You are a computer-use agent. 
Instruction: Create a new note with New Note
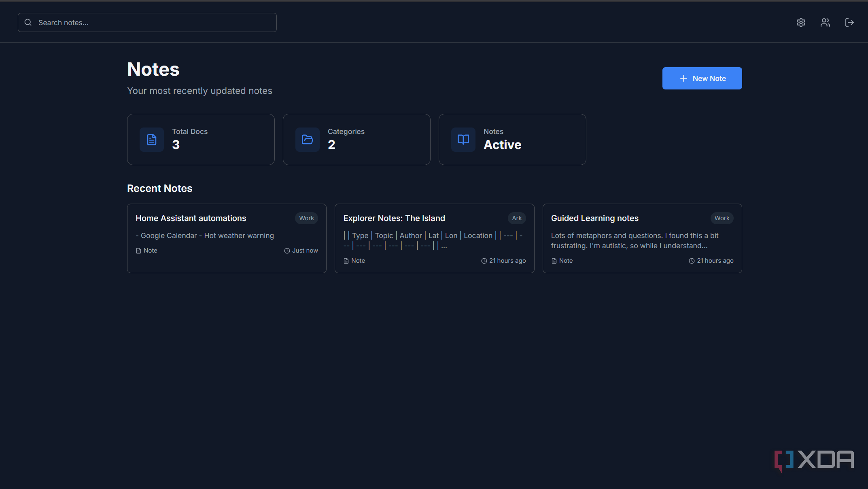(x=702, y=79)
